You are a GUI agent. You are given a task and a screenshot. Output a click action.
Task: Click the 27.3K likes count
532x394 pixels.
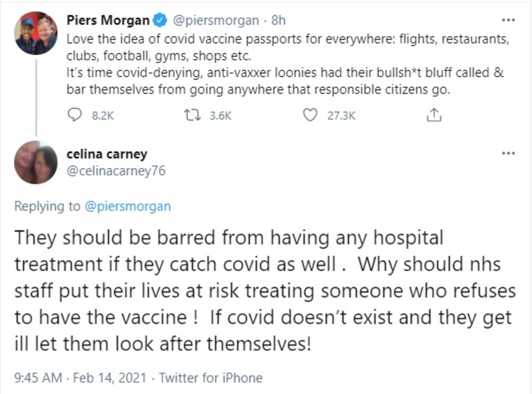(x=341, y=115)
